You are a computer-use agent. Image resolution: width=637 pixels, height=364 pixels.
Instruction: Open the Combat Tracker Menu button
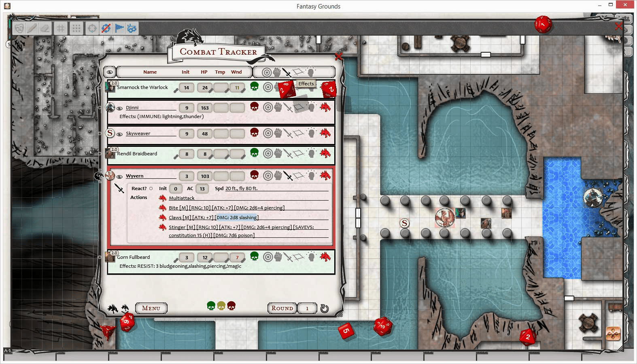(x=151, y=308)
